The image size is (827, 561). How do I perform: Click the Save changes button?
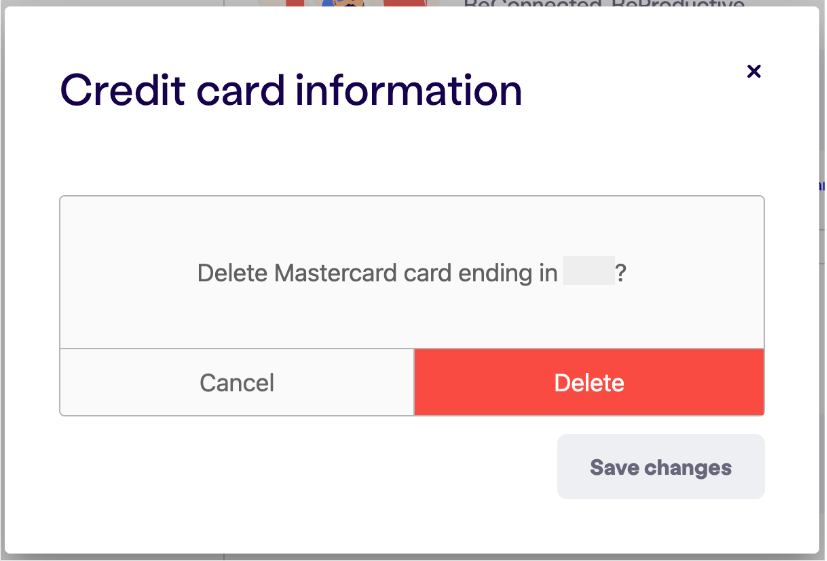[x=660, y=467]
